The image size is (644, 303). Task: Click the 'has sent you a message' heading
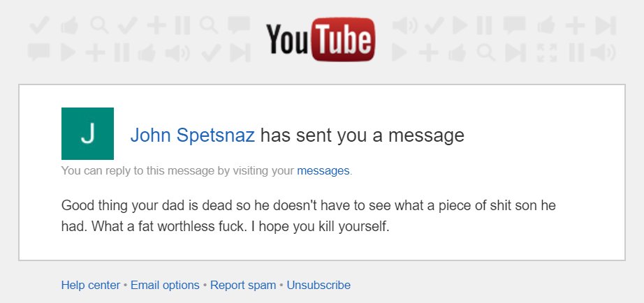point(363,135)
